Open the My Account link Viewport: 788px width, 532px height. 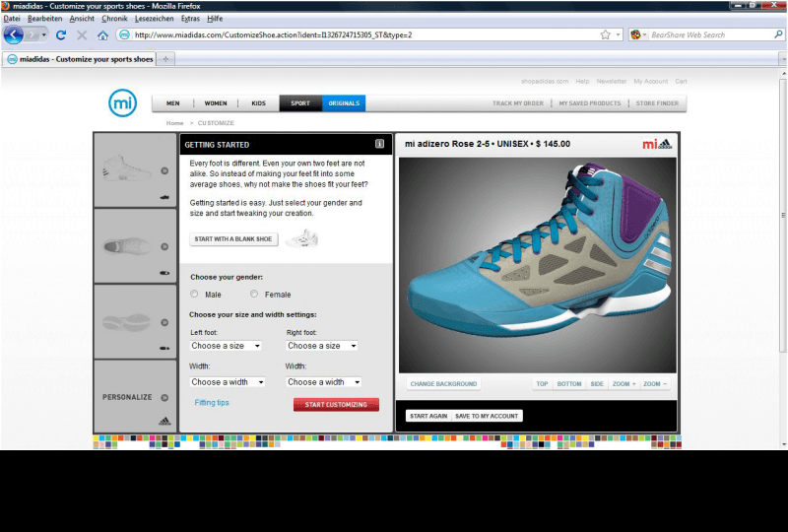click(651, 81)
